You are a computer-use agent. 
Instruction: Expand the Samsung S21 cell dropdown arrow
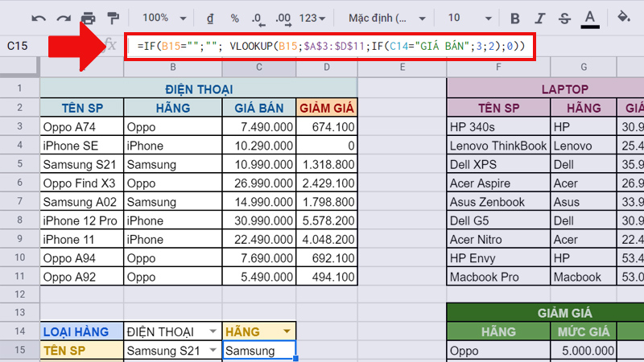pyautogui.click(x=212, y=351)
